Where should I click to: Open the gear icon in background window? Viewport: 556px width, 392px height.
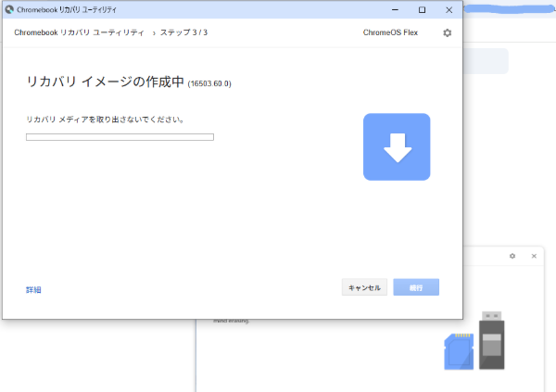click(512, 256)
